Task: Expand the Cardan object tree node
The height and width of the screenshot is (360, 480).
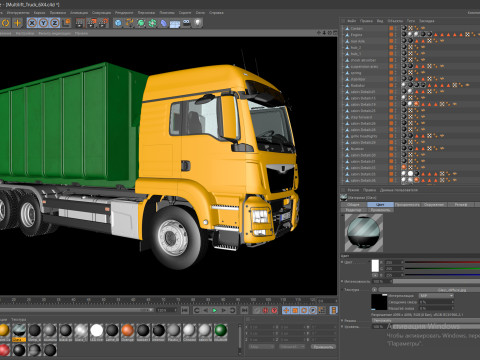Action: click(x=343, y=28)
